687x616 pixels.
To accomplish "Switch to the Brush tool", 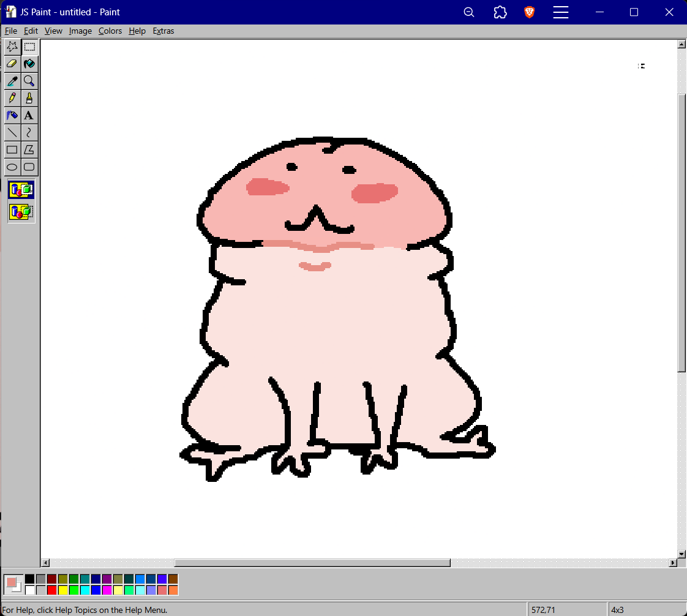I will [x=29, y=98].
